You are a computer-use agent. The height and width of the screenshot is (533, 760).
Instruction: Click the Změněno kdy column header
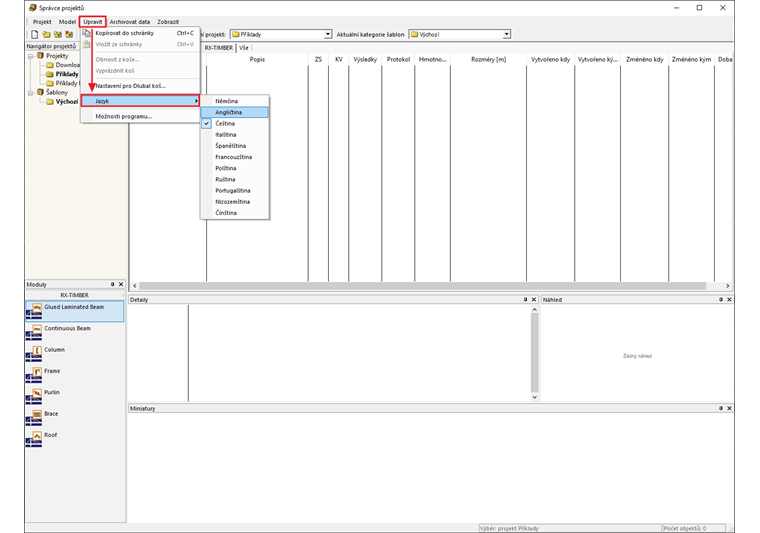click(645, 60)
